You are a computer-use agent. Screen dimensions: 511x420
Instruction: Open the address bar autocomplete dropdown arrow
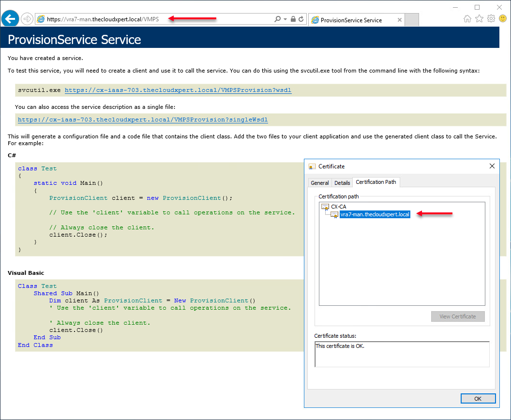point(286,19)
